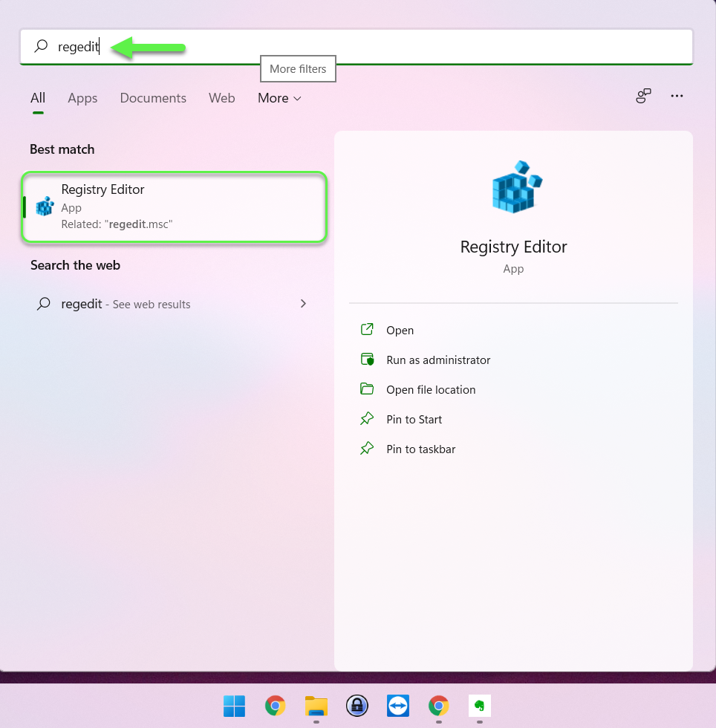Screen dimensions: 716x728
Task: Click the feedback icon beside the three dots
Action: 643,97
